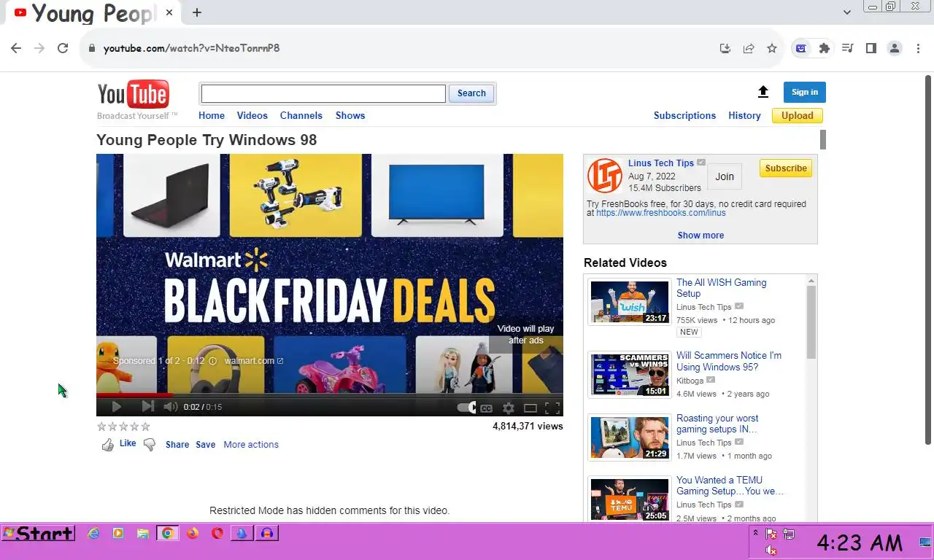Toggle the browser side panel
The width and height of the screenshot is (934, 560).
point(871,48)
